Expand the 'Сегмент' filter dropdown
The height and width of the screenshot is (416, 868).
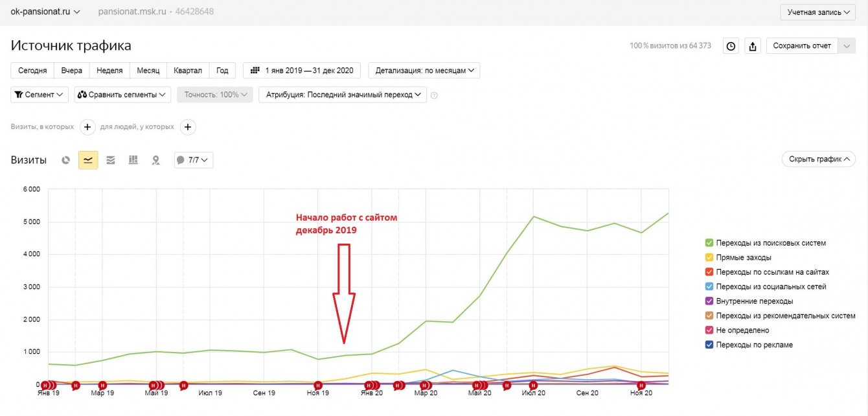(40, 95)
